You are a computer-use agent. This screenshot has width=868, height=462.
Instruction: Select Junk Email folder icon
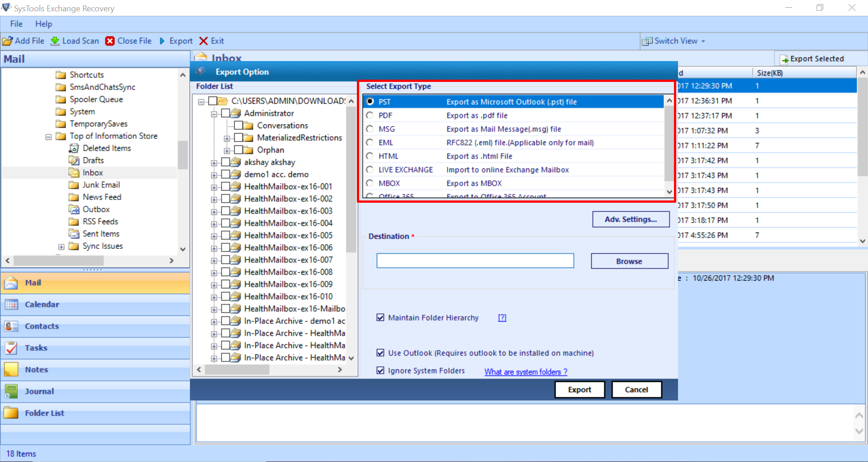click(x=74, y=185)
